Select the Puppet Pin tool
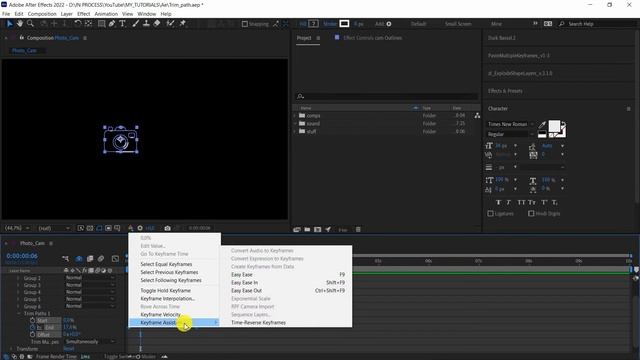 tap(182, 24)
